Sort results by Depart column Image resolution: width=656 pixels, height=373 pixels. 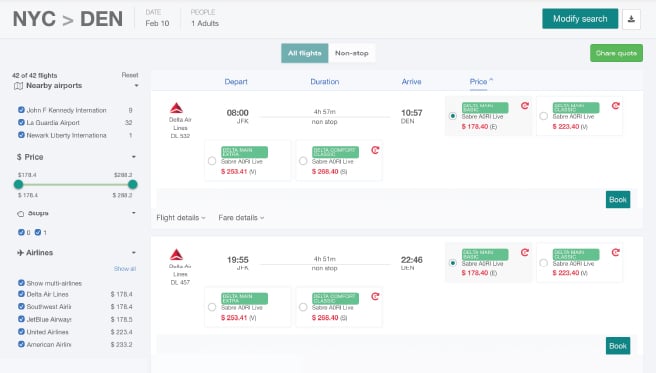point(236,82)
